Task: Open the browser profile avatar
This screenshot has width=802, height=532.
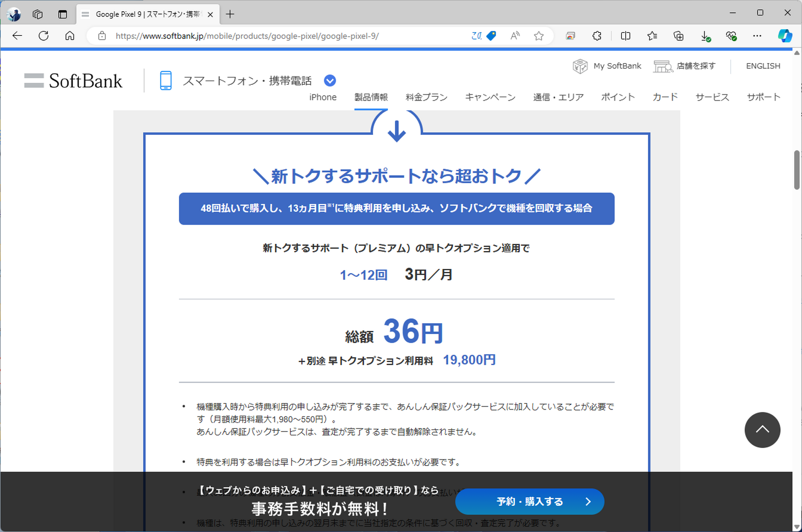Action: [14, 14]
